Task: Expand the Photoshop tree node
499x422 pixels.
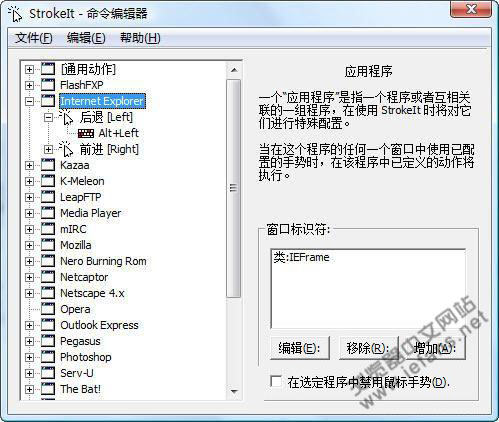Action: pos(29,357)
